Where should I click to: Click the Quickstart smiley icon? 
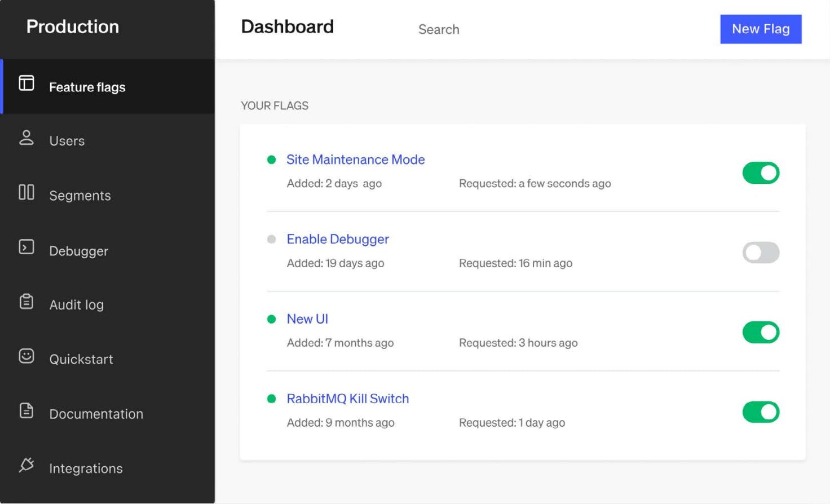pyautogui.click(x=27, y=356)
